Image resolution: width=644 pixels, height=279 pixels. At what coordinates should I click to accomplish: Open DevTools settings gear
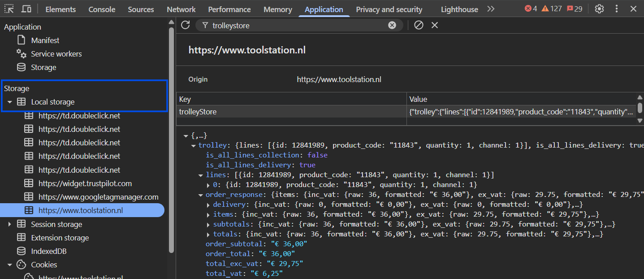coord(599,9)
